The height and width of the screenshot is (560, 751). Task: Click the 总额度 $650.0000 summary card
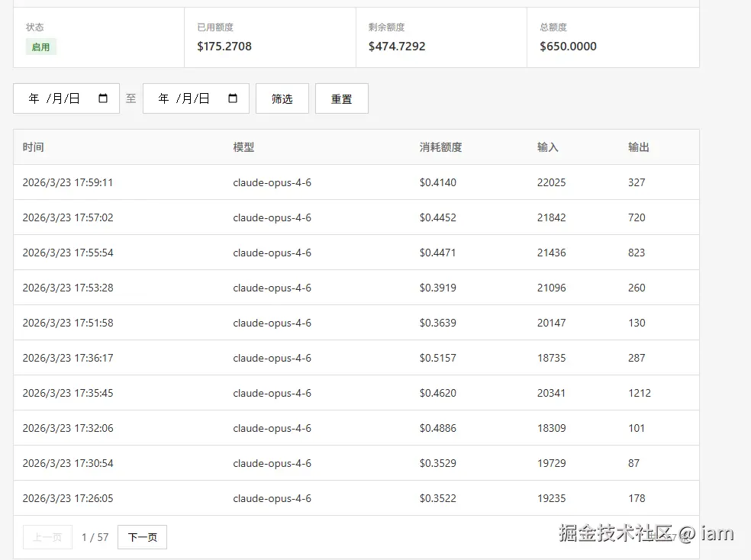point(613,37)
